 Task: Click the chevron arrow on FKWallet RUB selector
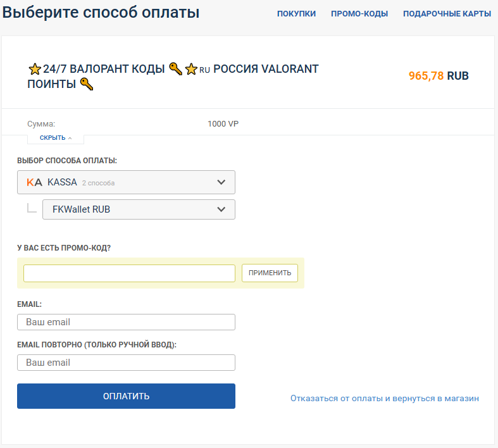[x=221, y=209]
